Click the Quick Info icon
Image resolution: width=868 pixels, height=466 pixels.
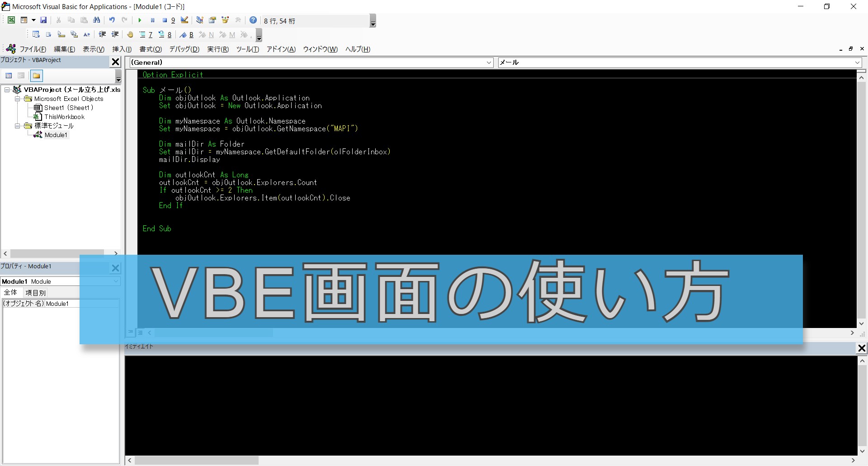61,35
